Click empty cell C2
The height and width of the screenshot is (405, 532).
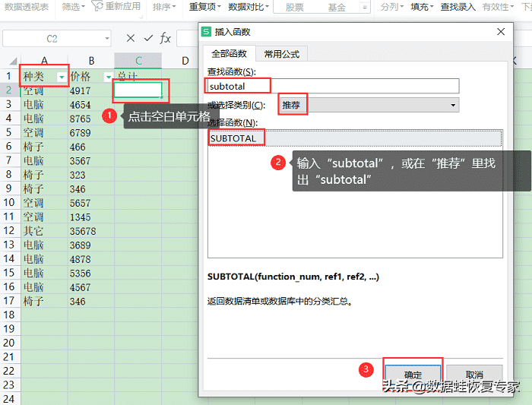(x=138, y=90)
